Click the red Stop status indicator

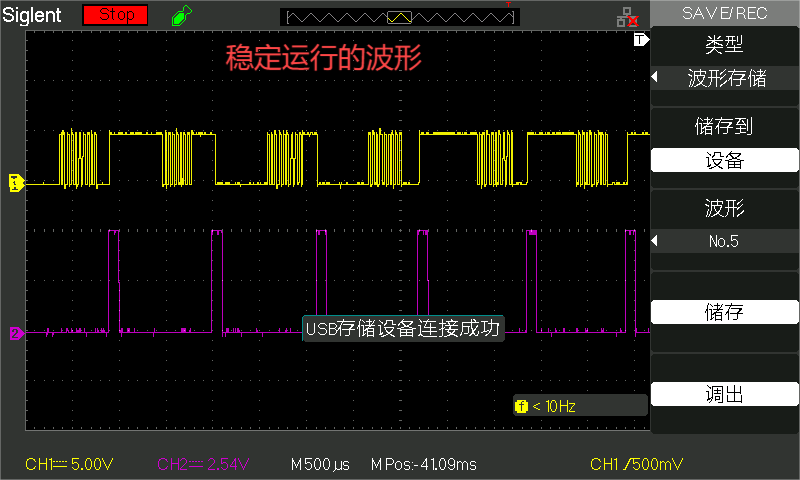[x=115, y=15]
